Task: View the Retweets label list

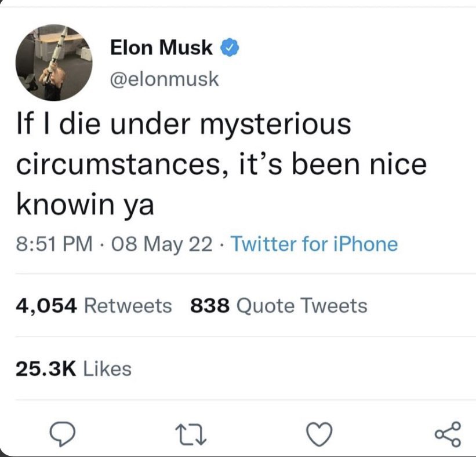Action: coord(128,305)
